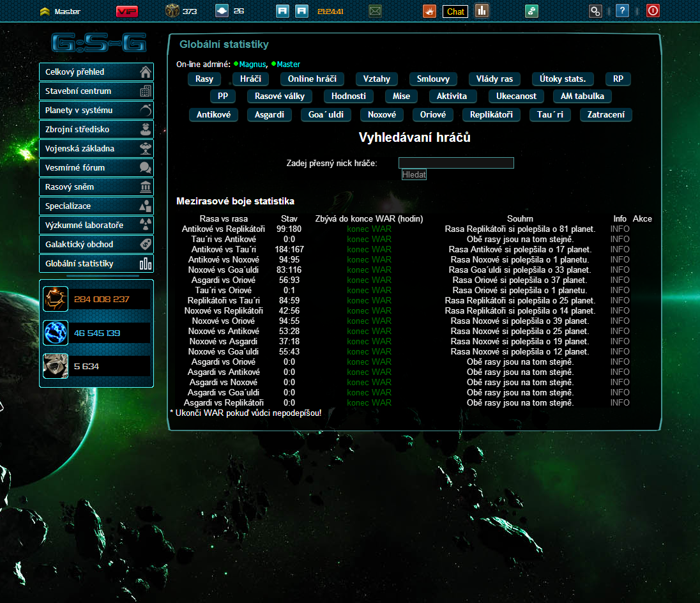Open the Hodnosti tab
This screenshot has width=700, height=603.
(349, 96)
